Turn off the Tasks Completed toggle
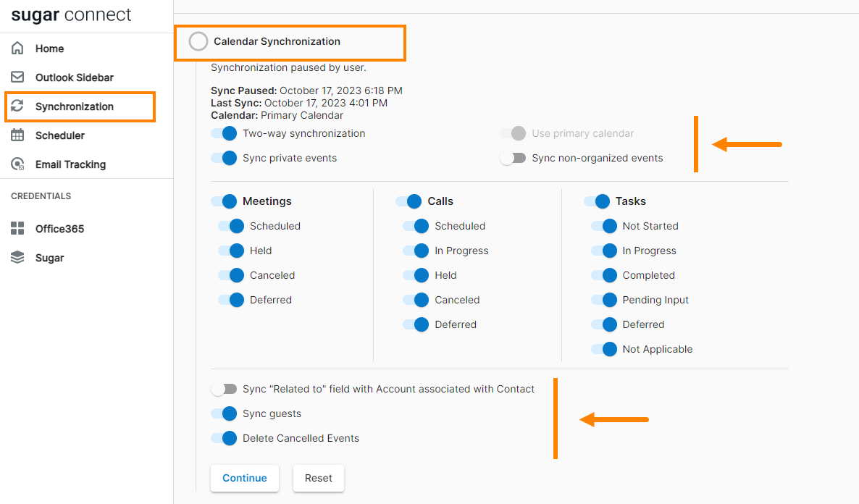Screen dimensions: 859x504 pyautogui.click(x=603, y=276)
